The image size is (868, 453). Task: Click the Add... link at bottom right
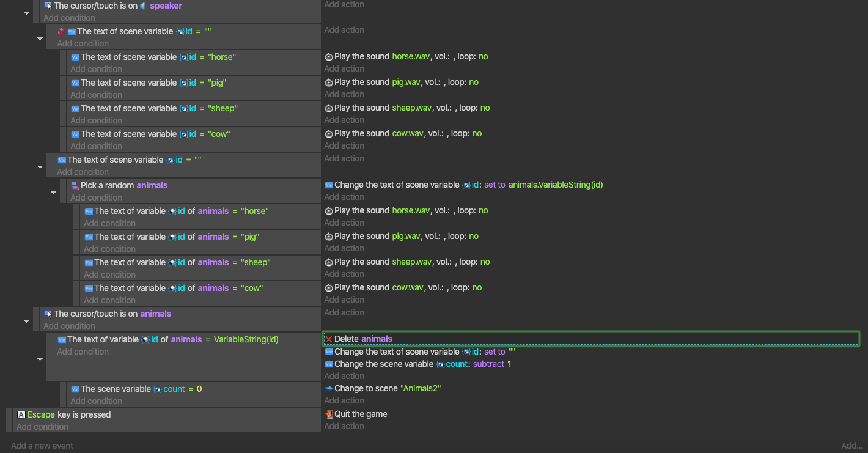click(852, 446)
